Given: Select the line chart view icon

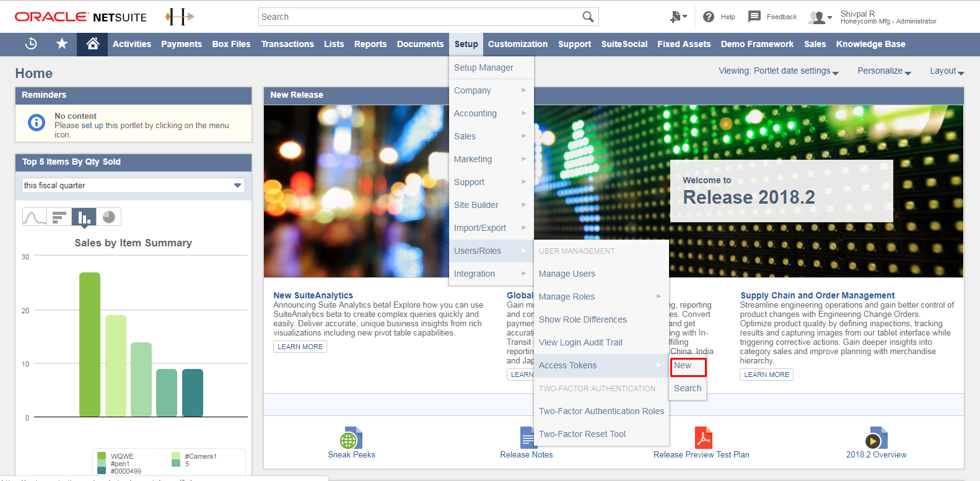Looking at the screenshot, I should [x=35, y=217].
